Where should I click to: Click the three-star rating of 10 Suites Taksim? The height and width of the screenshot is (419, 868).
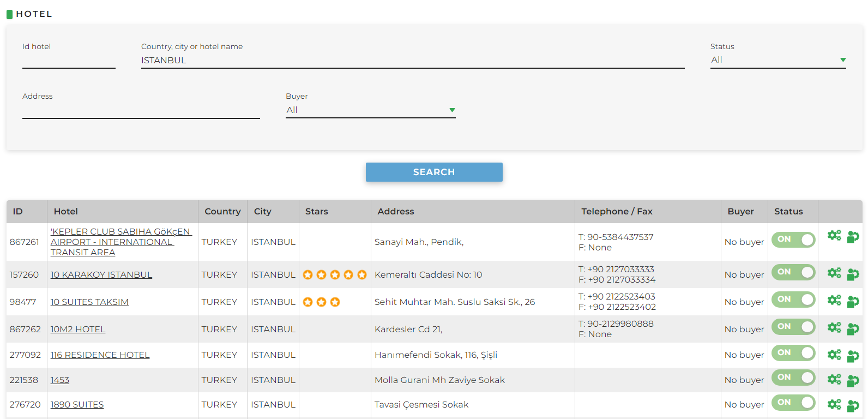click(x=321, y=302)
